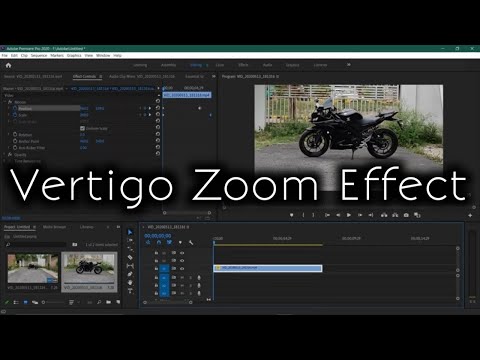Add marker in the timeline panel
Viewport: 480px width, 360px height.
(180, 242)
